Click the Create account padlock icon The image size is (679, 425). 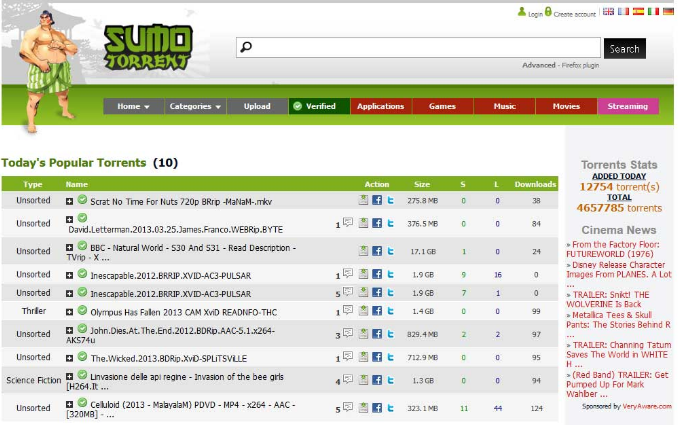pos(548,12)
